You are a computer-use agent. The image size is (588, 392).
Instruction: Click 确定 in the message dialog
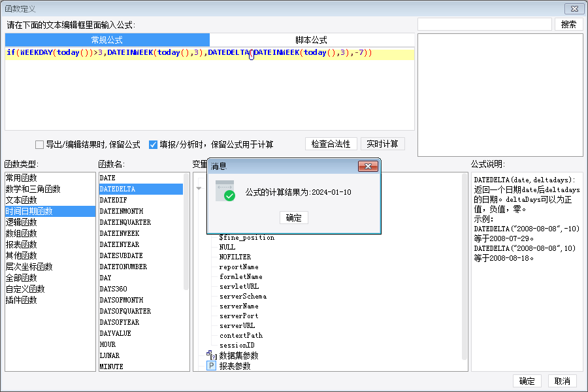(293, 218)
